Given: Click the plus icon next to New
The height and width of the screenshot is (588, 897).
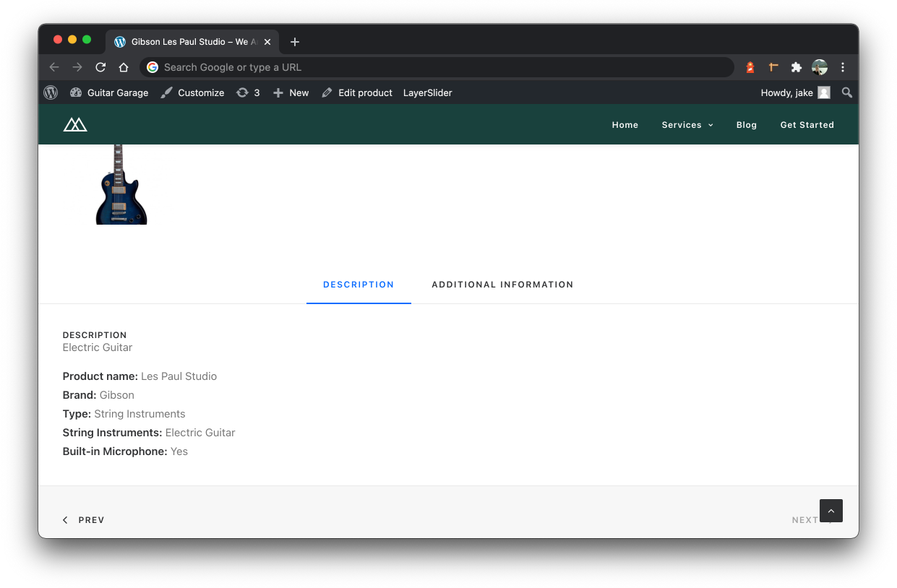Looking at the screenshot, I should click(x=278, y=92).
